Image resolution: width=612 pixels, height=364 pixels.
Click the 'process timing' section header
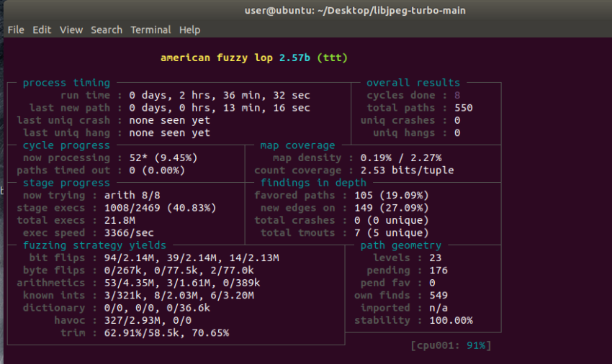pyautogui.click(x=66, y=83)
